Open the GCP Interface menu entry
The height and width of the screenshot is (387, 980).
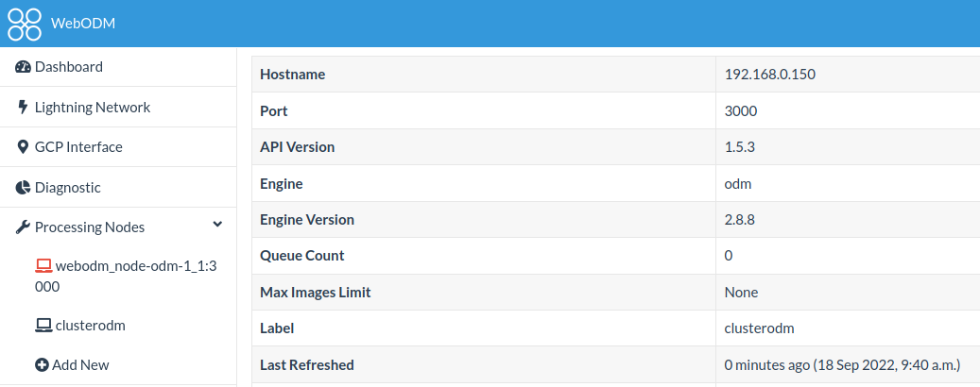click(78, 147)
